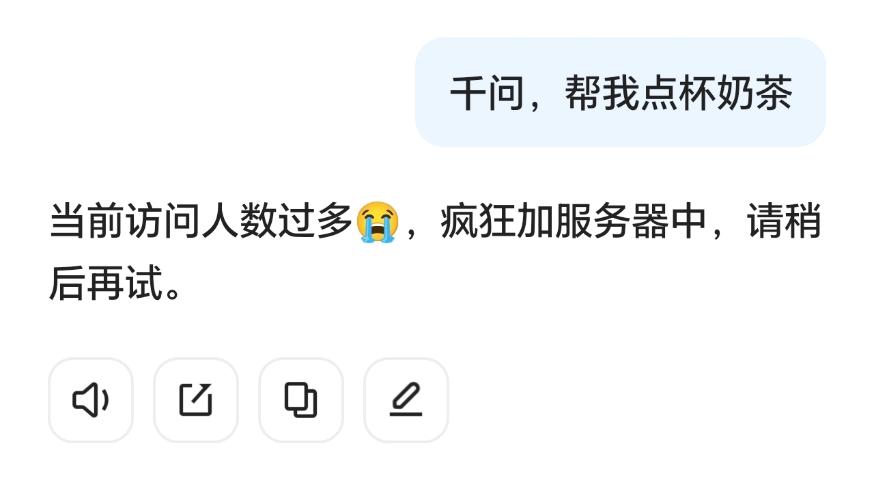Choose the pen edit toolbar button

406,400
